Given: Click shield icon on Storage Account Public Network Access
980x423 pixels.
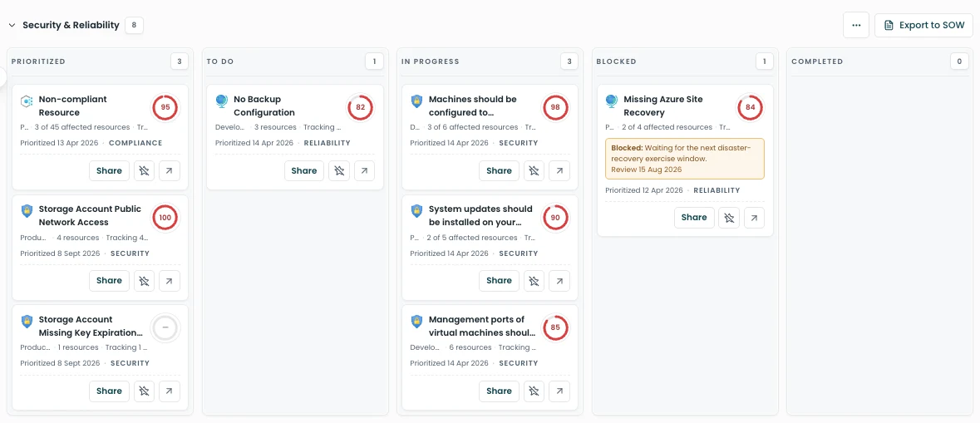Looking at the screenshot, I should 27,210.
